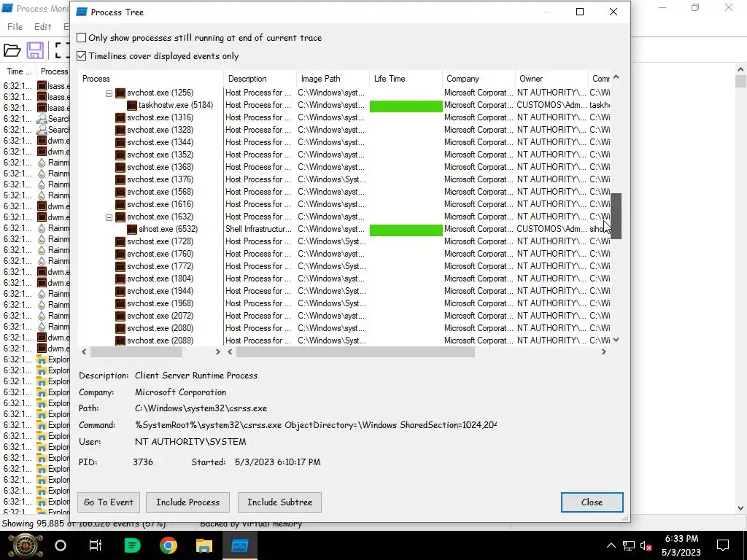747x560 pixels.
Task: Open the Start menu on taskbar
Action: pyautogui.click(x=26, y=545)
